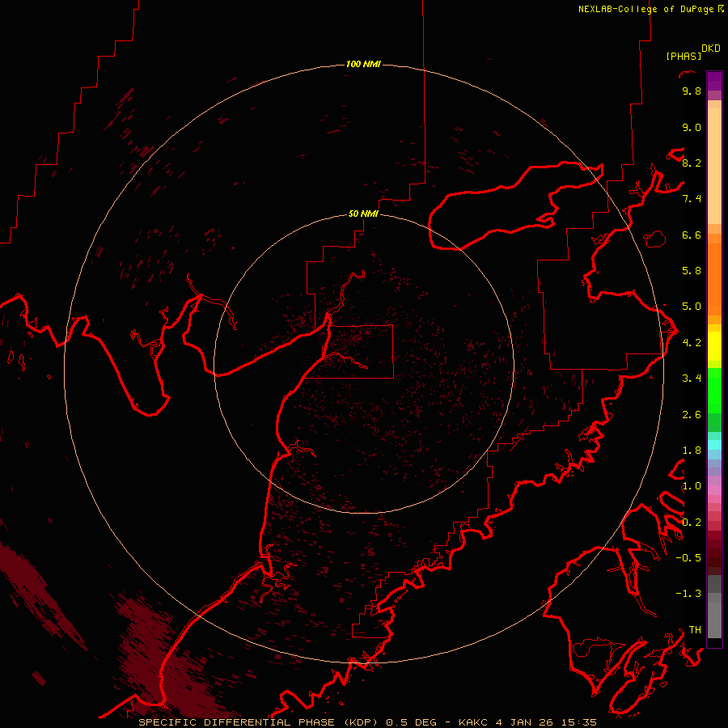Screen dimensions: 728x728
Task: Click the 6.6 scale value
Action: click(x=692, y=235)
